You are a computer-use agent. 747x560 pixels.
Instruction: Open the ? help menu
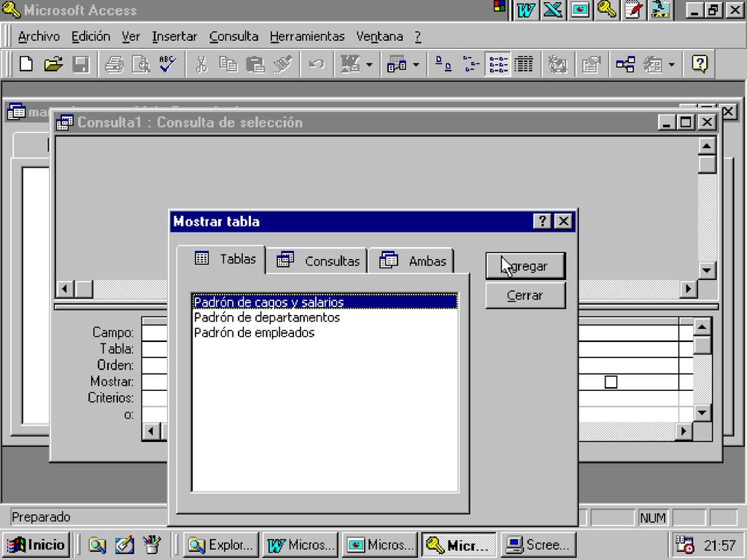coord(417,36)
